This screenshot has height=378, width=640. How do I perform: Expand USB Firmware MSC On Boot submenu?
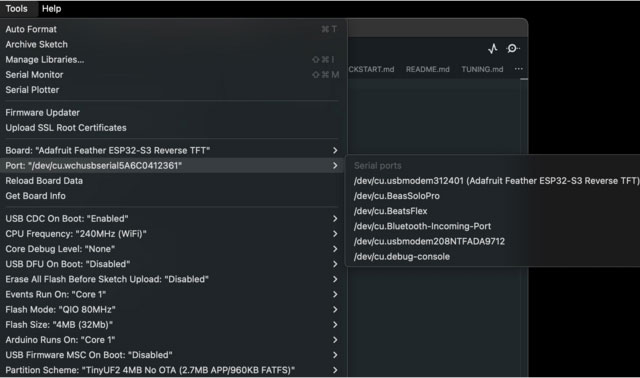click(x=335, y=355)
